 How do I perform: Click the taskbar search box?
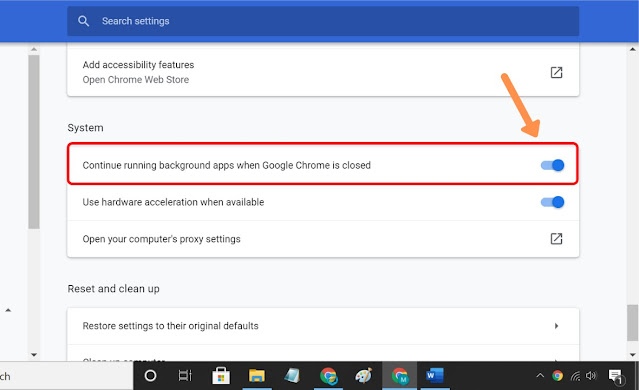point(66,376)
